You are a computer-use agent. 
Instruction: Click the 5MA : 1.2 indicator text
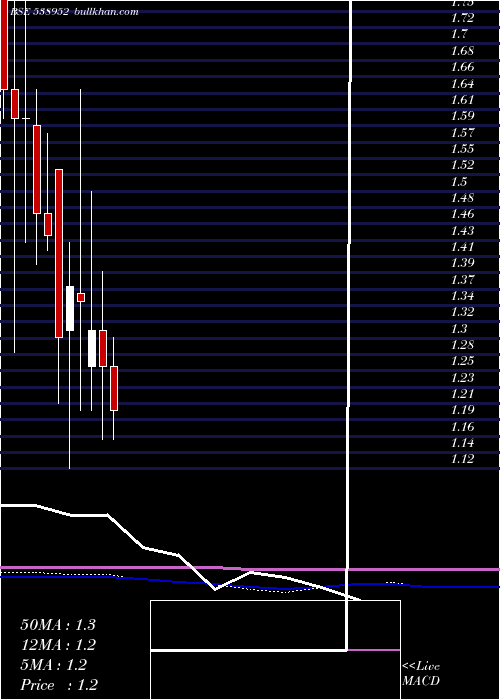(54, 665)
